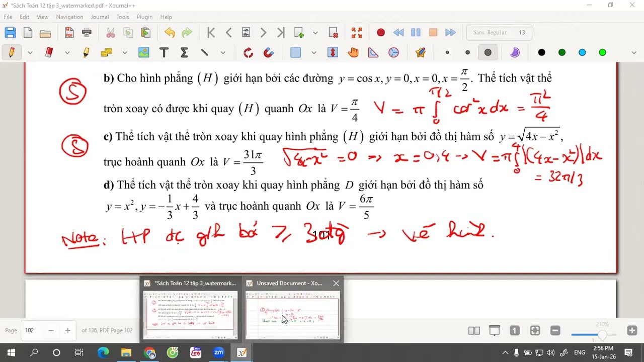Pick the black color swatch
The height and width of the screenshot is (362, 644).
[x=541, y=52]
